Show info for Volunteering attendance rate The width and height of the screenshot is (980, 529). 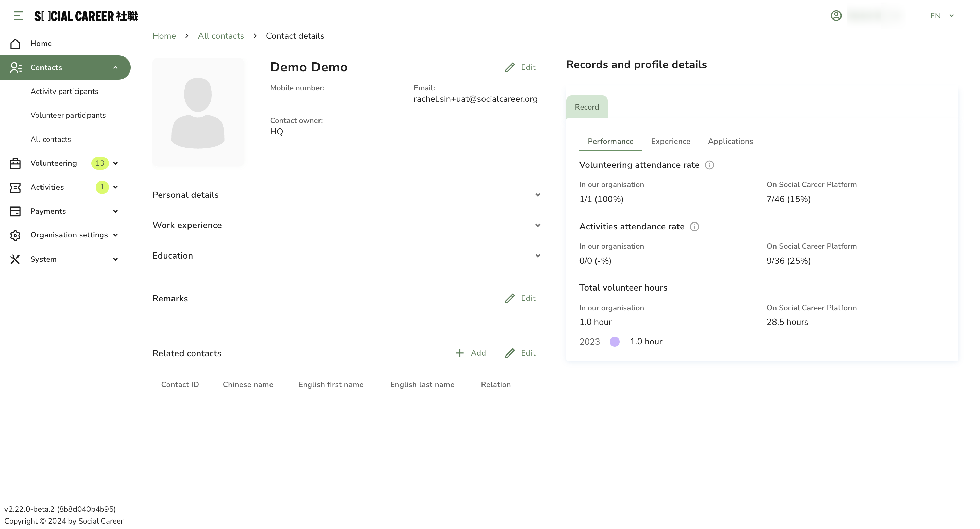pos(709,165)
